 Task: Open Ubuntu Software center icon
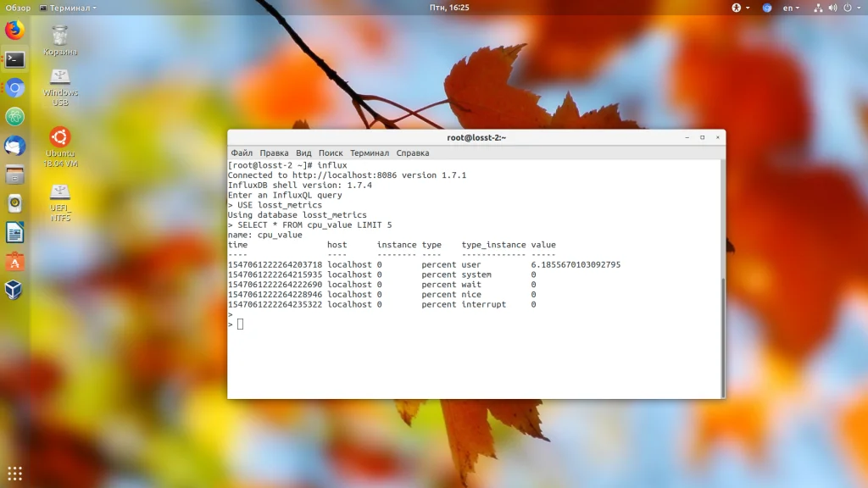15,261
